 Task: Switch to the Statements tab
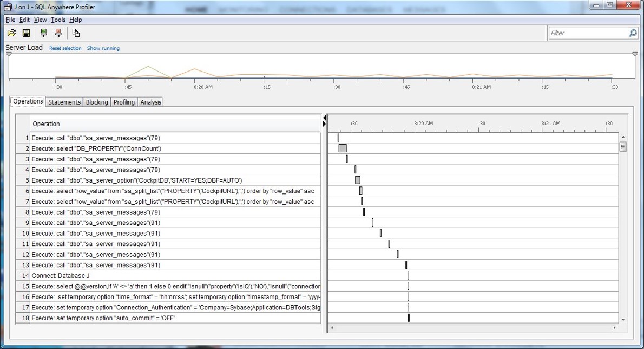(64, 101)
